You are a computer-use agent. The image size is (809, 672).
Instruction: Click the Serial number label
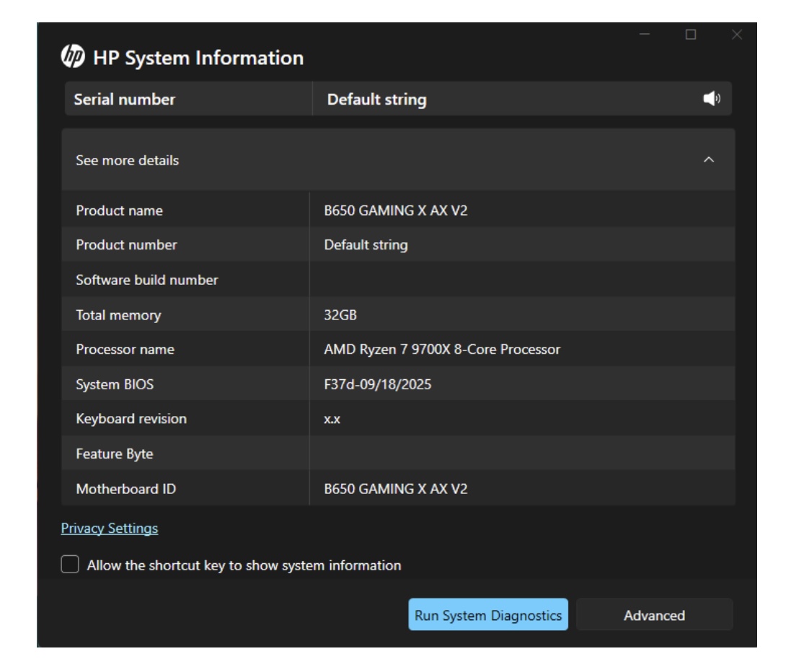(x=124, y=99)
